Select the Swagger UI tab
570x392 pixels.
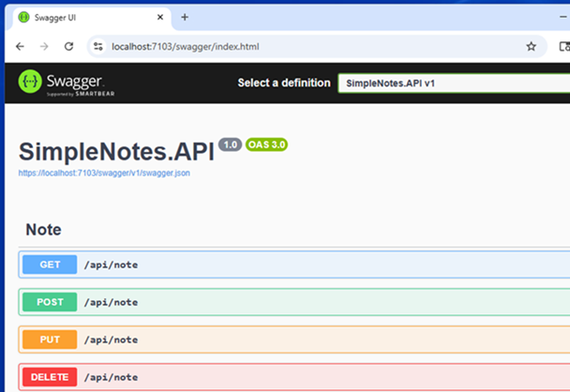[x=91, y=18]
